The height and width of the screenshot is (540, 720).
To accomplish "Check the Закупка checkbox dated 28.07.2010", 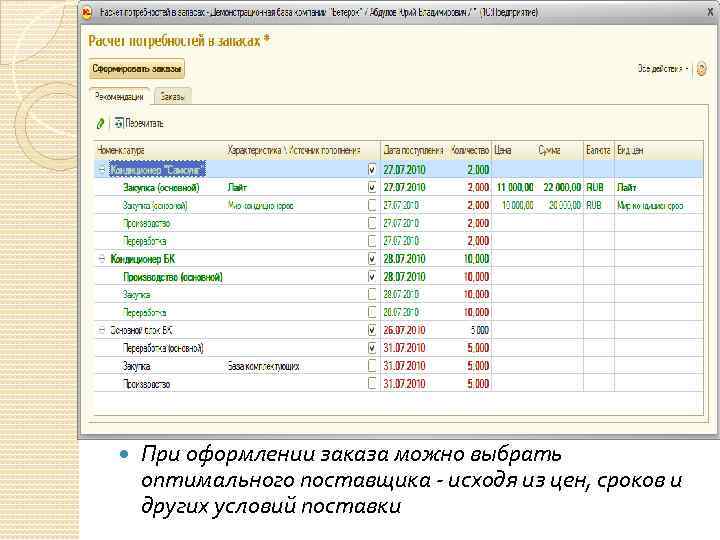I will tap(372, 294).
